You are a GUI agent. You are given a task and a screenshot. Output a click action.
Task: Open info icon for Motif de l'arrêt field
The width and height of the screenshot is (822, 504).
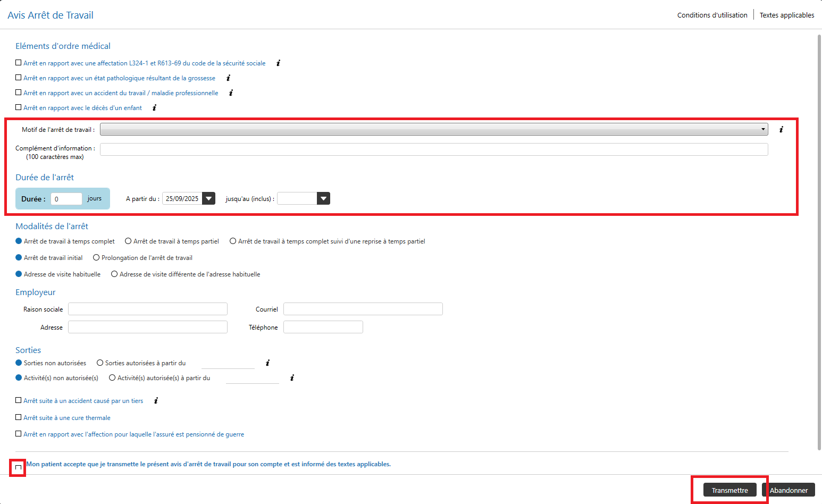tap(781, 130)
